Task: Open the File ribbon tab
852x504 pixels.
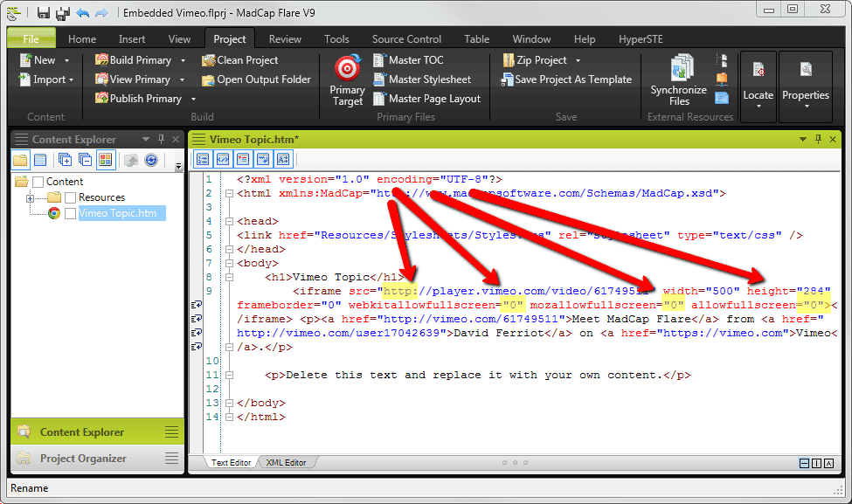Action: 31,38
